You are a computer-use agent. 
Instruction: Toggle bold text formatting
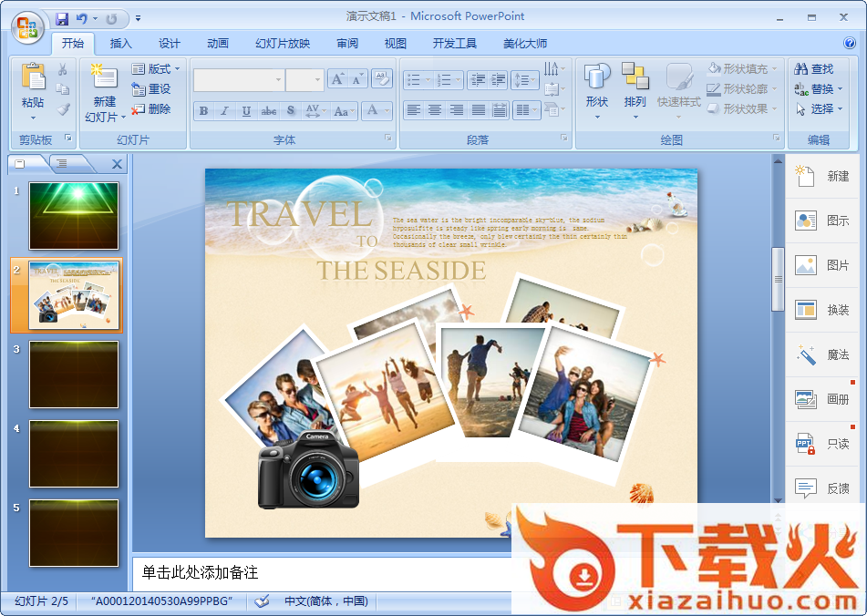point(203,111)
